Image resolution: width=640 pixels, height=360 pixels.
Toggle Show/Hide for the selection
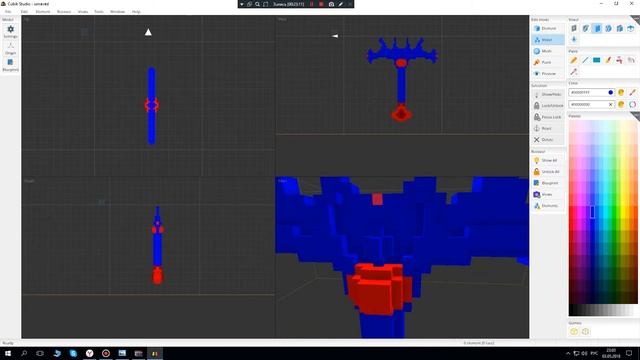point(548,94)
